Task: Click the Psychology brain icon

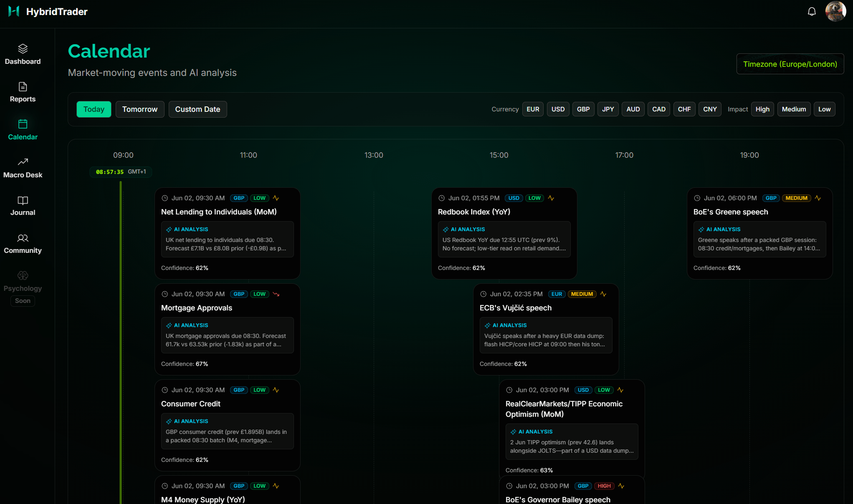Action: tap(23, 275)
